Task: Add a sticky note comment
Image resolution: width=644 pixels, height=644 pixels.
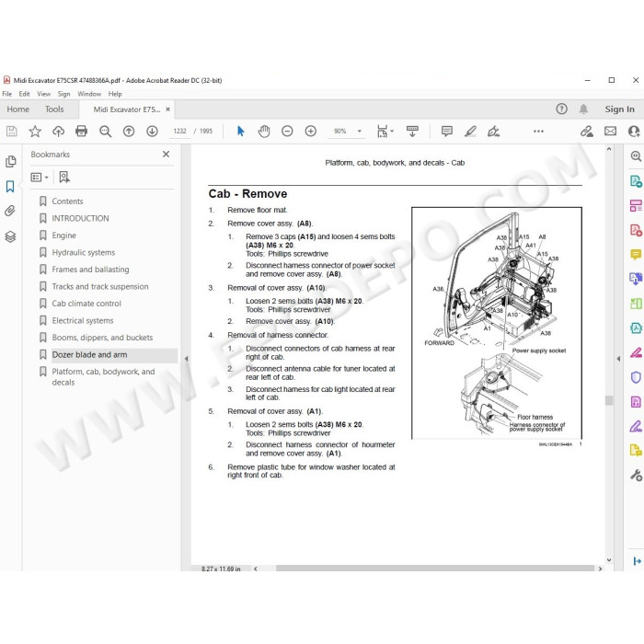Action: (447, 132)
